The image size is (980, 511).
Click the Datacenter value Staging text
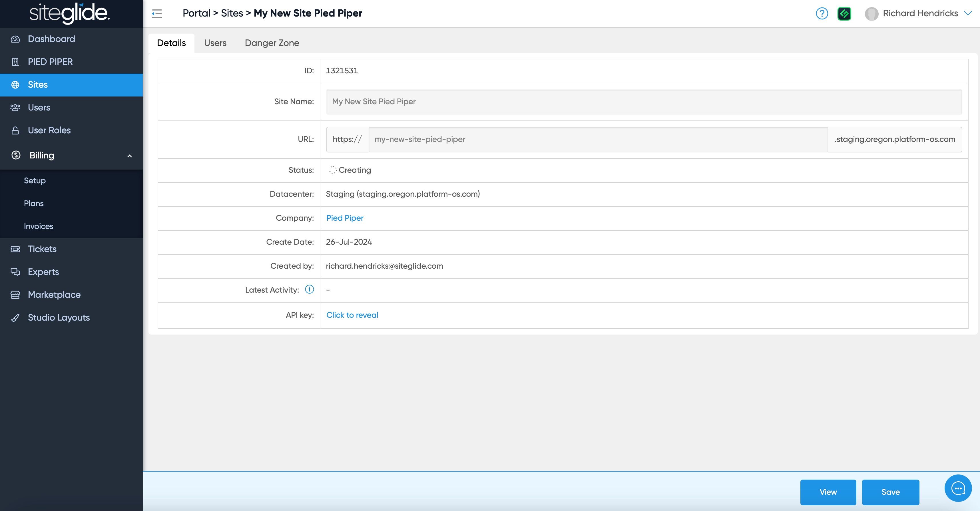pyautogui.click(x=403, y=194)
